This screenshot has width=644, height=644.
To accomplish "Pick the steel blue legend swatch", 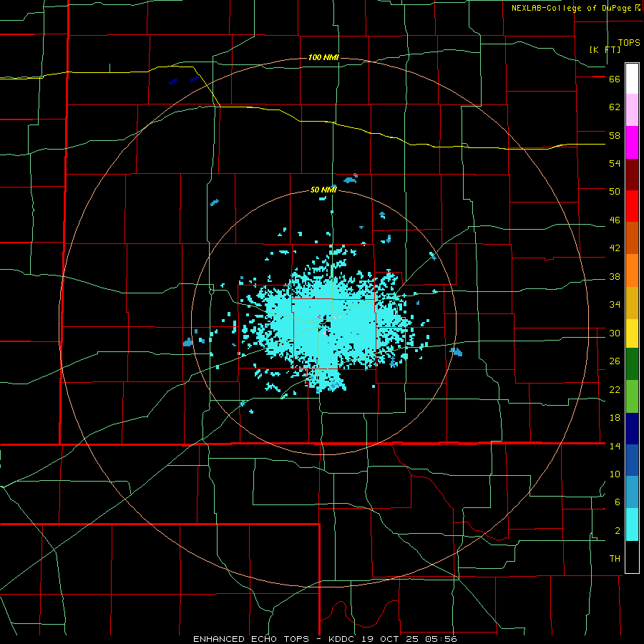I will click(632, 492).
